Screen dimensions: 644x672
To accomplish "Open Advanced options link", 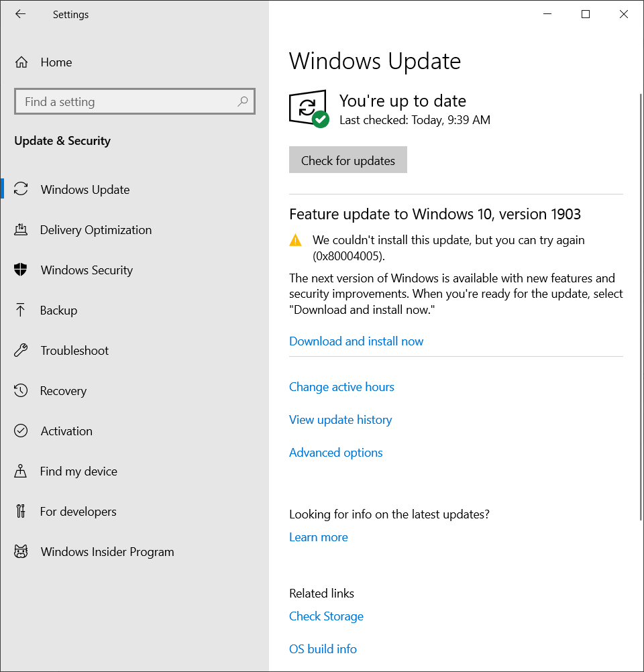I will coord(335,453).
